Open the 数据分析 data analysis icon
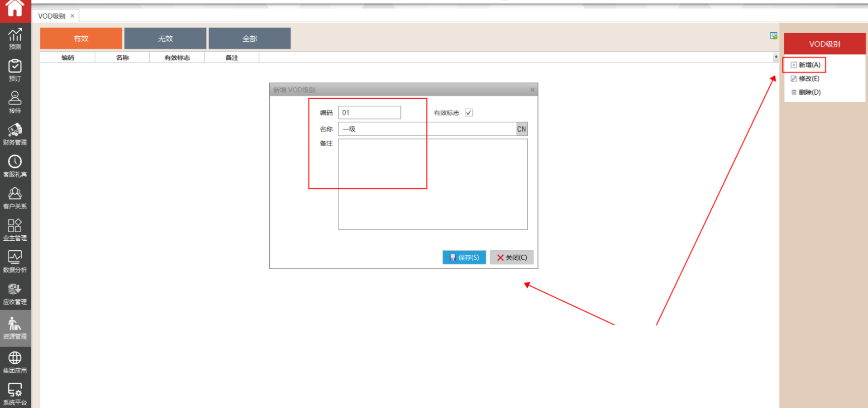Viewport: 868px width, 408px height. pos(15,261)
